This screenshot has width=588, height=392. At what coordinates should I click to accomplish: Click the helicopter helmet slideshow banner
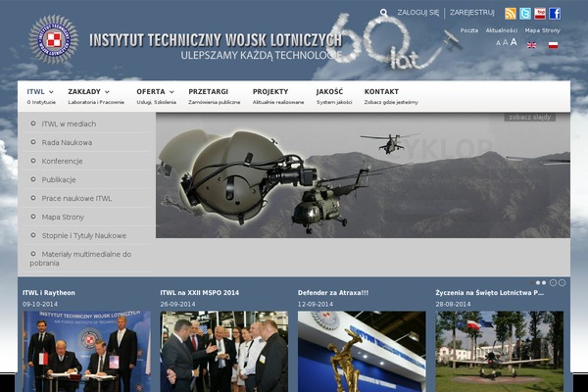(x=363, y=175)
